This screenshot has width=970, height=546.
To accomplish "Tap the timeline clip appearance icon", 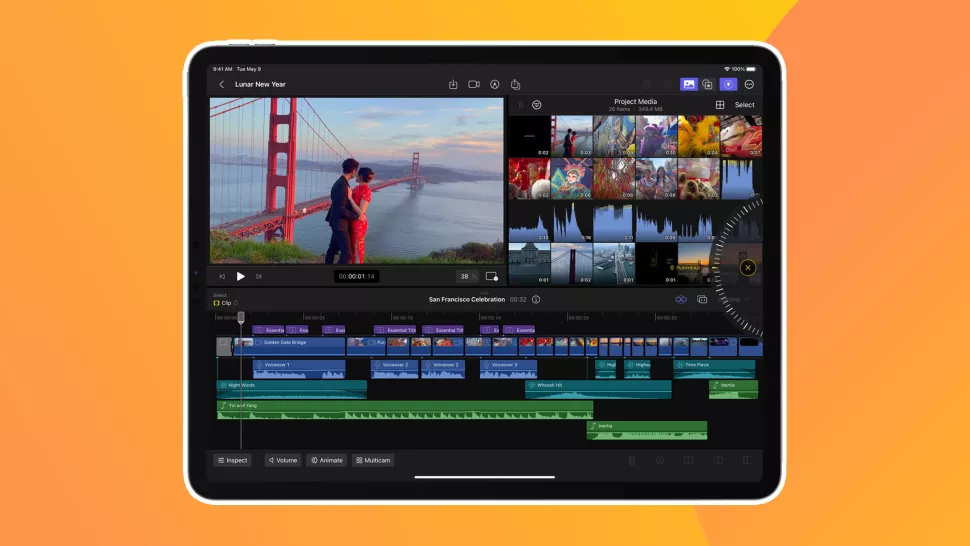I will click(702, 299).
